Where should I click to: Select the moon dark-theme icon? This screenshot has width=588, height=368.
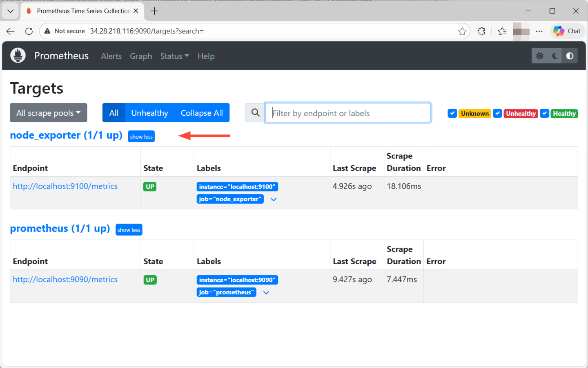click(x=555, y=56)
